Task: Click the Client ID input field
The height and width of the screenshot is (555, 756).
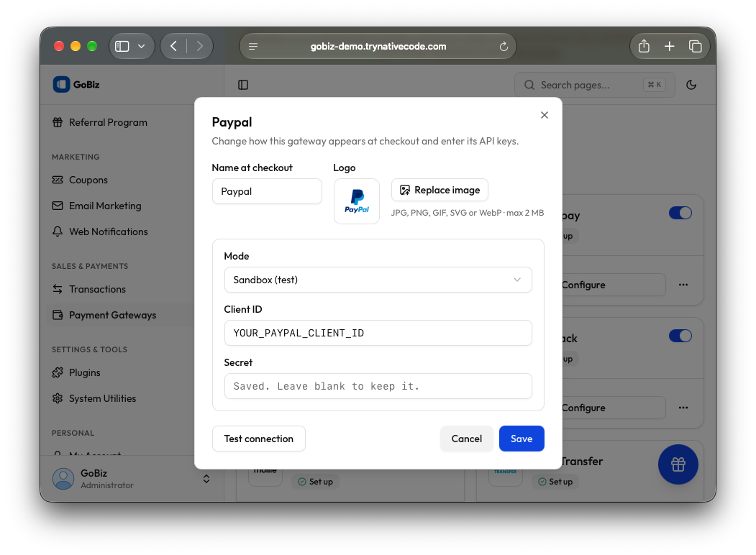Action: tap(378, 333)
